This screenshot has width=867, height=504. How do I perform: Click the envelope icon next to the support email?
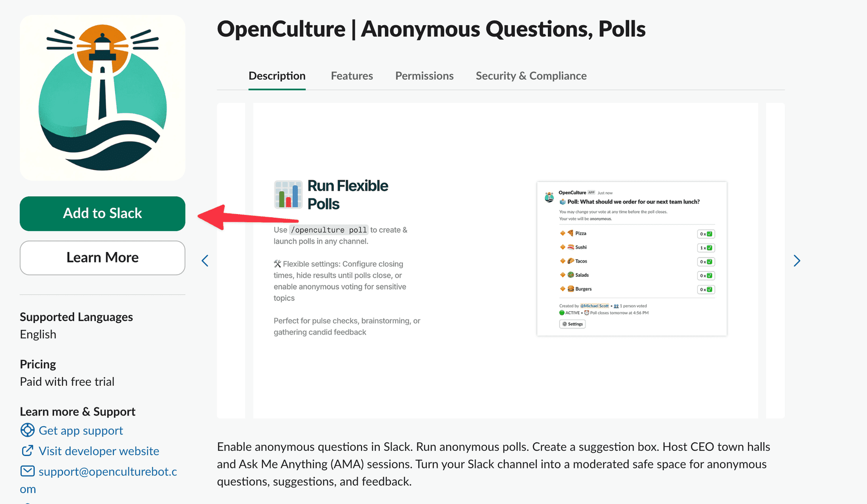pyautogui.click(x=28, y=471)
